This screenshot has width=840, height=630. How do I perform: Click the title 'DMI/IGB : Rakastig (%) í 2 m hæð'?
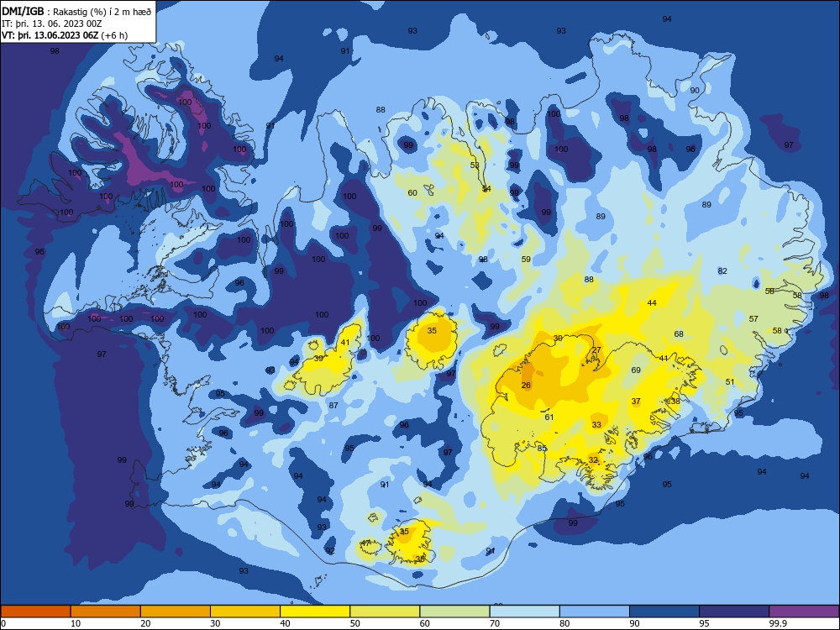76,11
